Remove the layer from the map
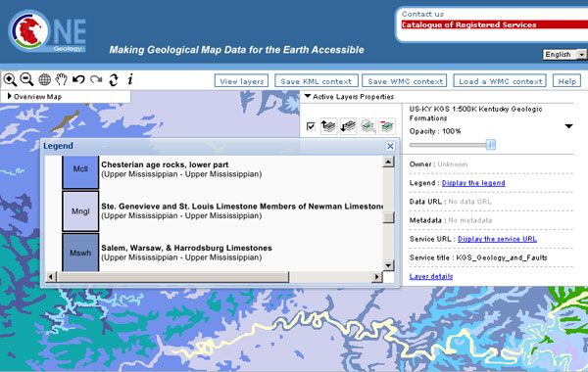588x372 pixels. click(x=387, y=126)
